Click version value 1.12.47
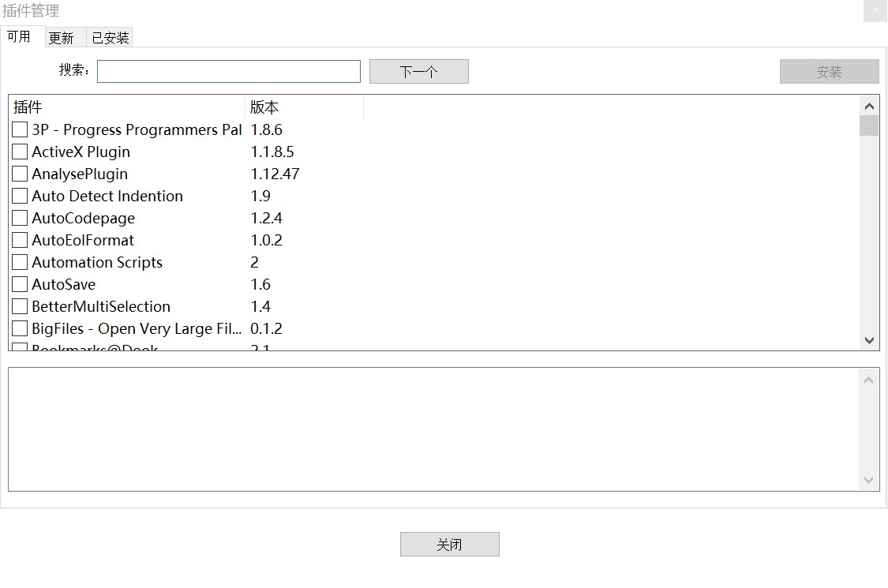888x588 pixels. (x=275, y=174)
